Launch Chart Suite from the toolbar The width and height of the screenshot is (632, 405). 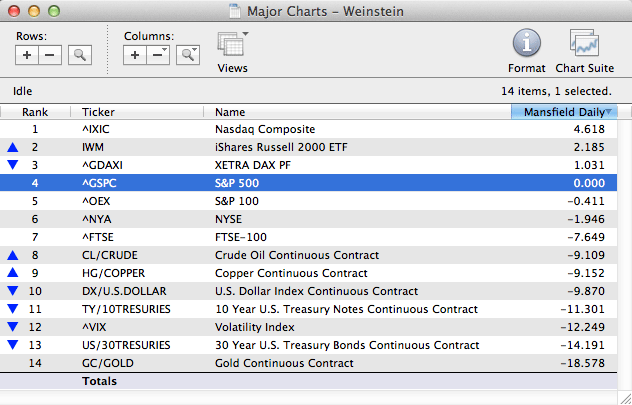pos(584,51)
